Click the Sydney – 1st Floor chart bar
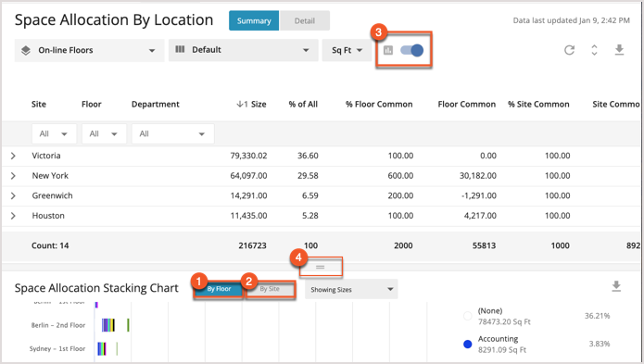 pyautogui.click(x=102, y=349)
